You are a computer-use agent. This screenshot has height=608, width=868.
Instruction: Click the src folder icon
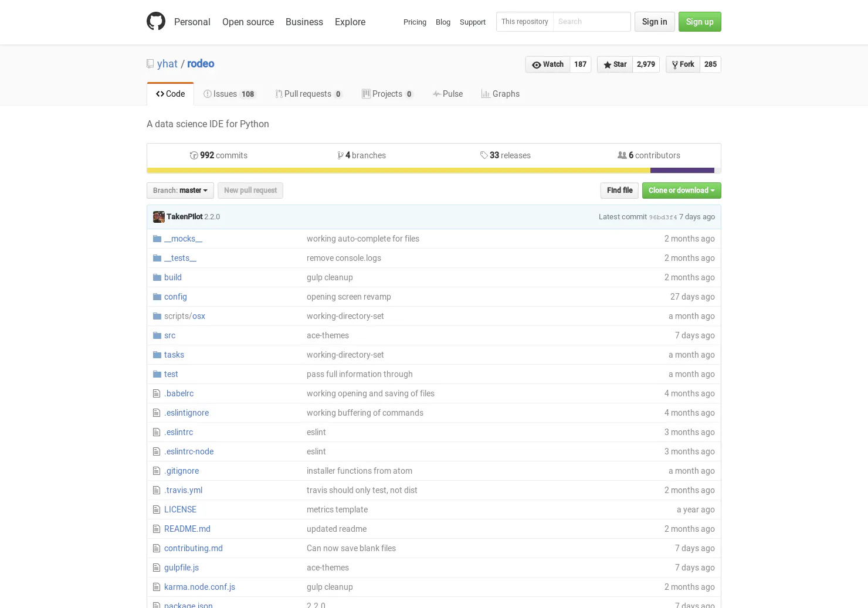[x=157, y=335]
